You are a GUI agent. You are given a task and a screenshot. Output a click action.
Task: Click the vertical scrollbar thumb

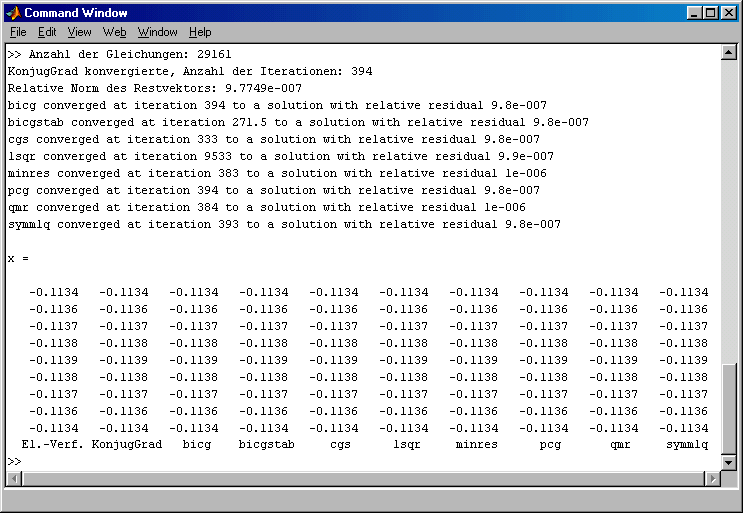tap(729, 406)
